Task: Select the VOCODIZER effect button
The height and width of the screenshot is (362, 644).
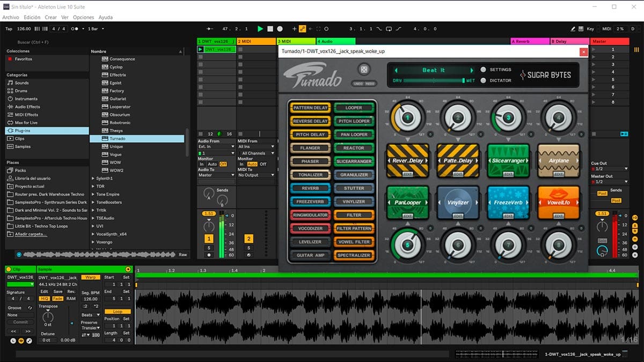Action: (x=310, y=228)
